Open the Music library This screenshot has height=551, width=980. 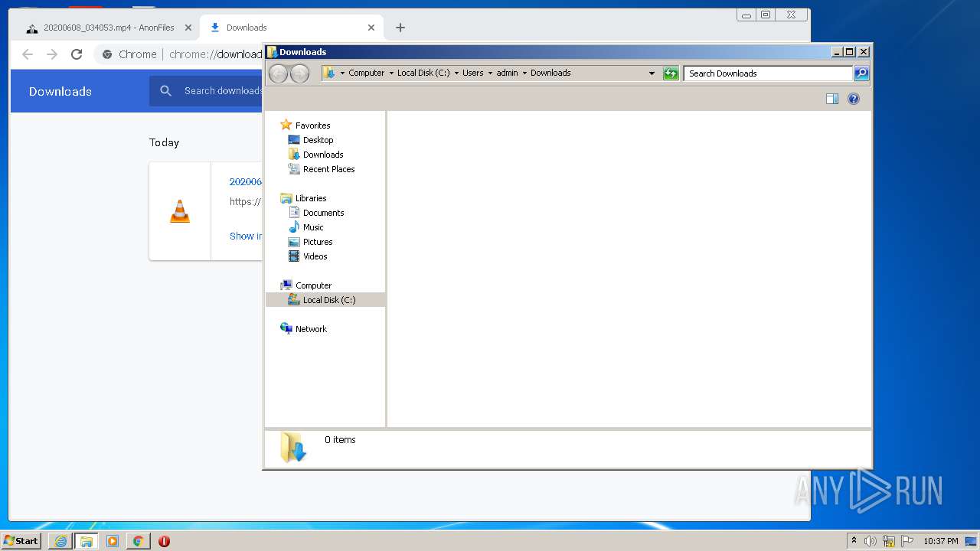(x=313, y=227)
